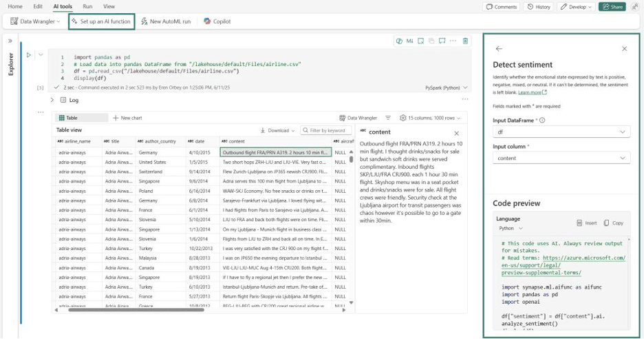Open the AI tools tab

tap(63, 7)
